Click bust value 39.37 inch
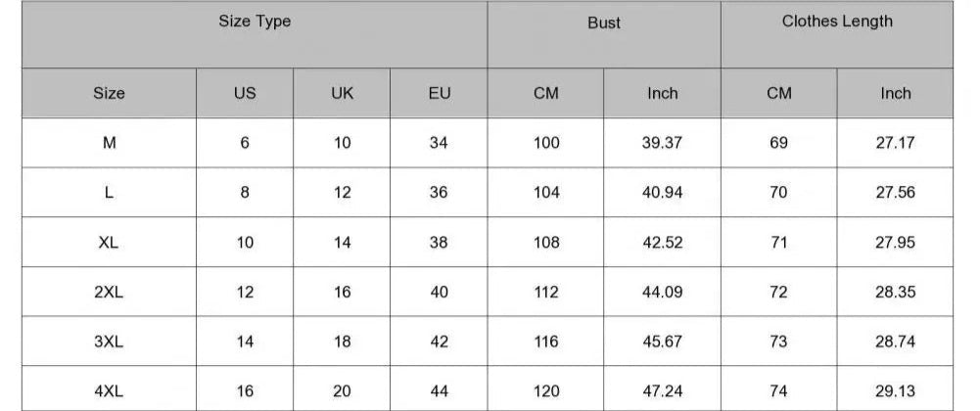 coord(662,143)
